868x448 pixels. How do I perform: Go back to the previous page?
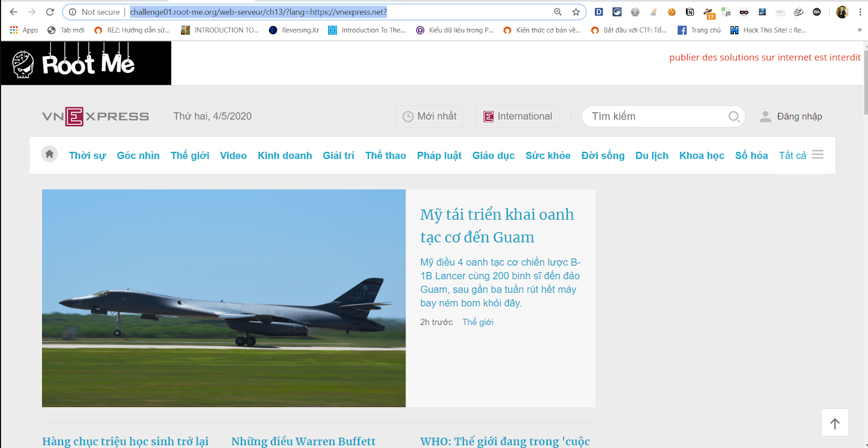point(14,12)
